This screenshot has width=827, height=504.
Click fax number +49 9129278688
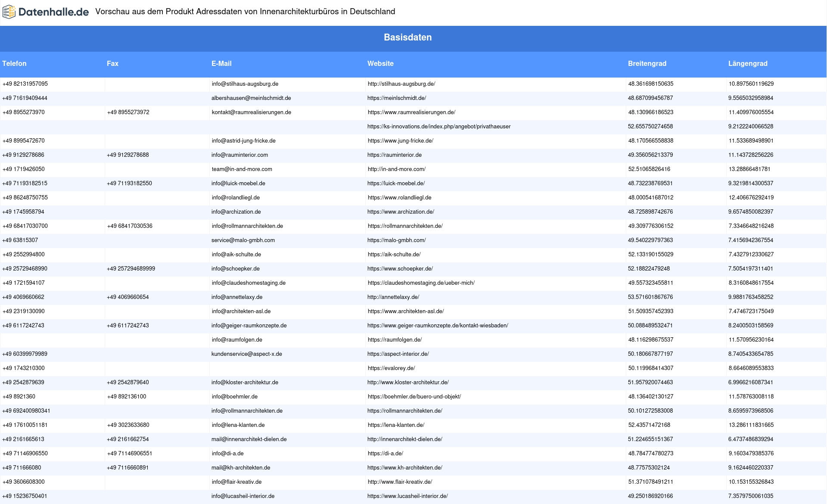coord(128,155)
